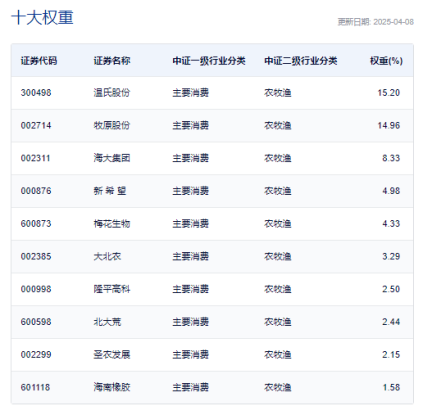
Task: Select stock name 温氏股份
Action: [x=112, y=93]
